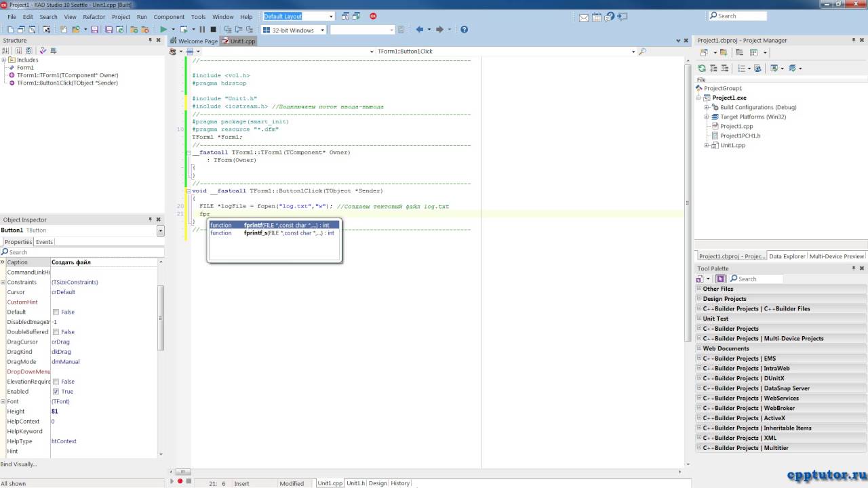Toggle the DoubleBuffered checkbox
Viewport: 868px width, 488px height.
pos(56,332)
